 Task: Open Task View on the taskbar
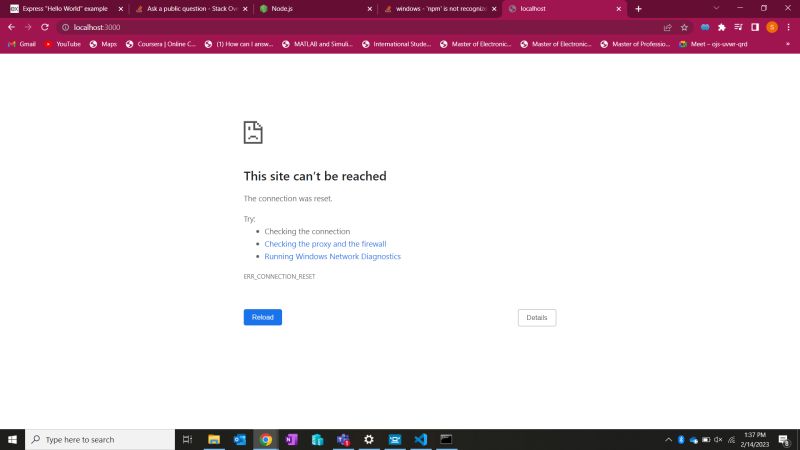tap(187, 439)
